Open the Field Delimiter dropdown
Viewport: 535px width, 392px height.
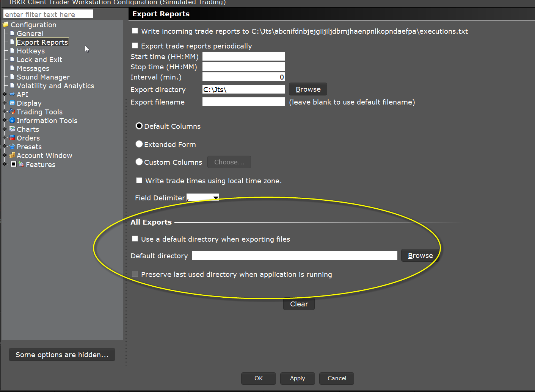(x=216, y=197)
